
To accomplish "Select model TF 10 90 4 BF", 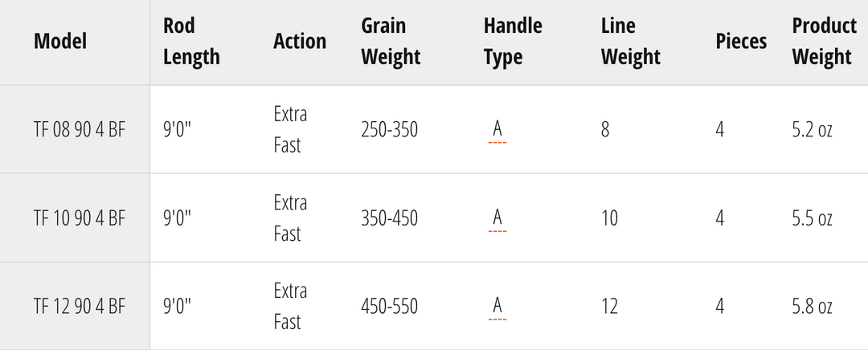I will (80, 219).
